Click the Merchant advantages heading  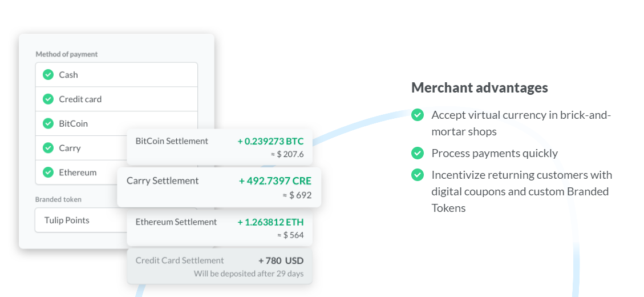pos(479,87)
